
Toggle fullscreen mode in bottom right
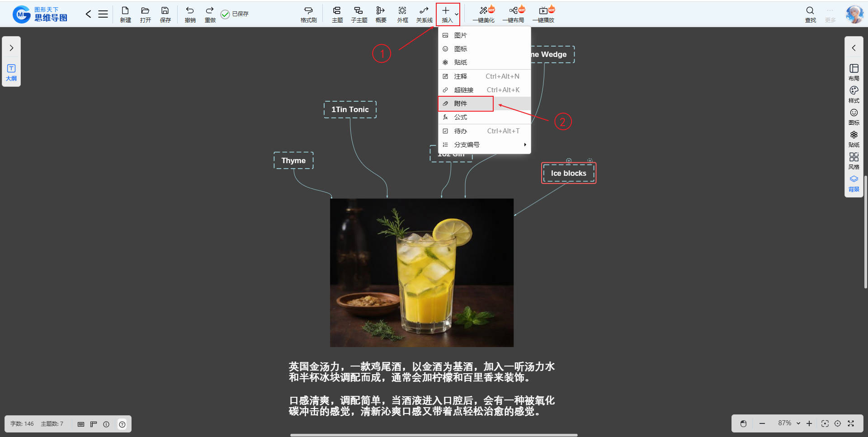(851, 423)
